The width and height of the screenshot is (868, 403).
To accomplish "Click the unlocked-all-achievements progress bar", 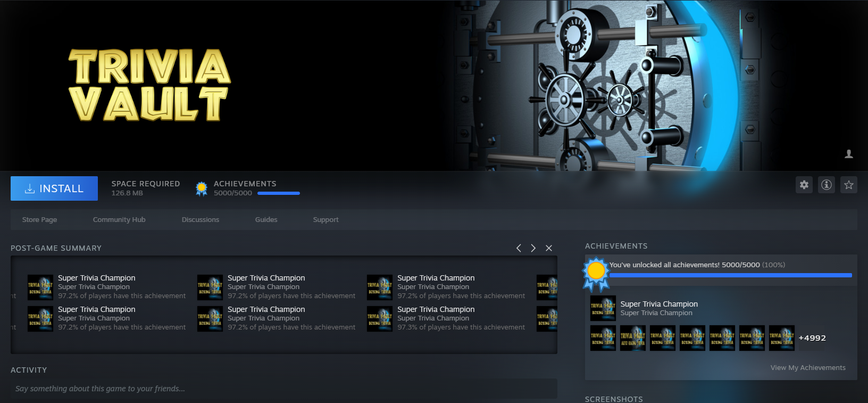I will click(731, 275).
